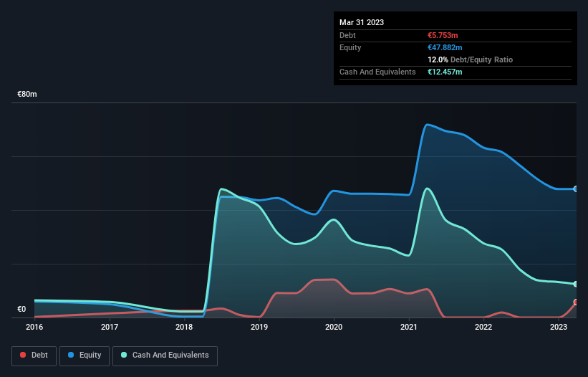Click the 2022 x-axis label
Image resolution: width=588 pixels, height=377 pixels.
[483, 327]
